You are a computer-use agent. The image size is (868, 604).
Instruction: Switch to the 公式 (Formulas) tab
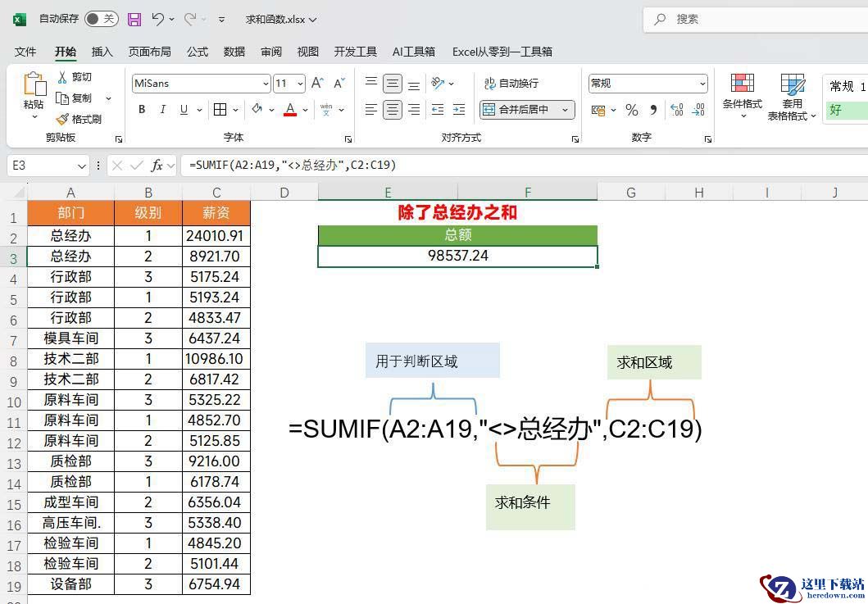click(x=198, y=52)
